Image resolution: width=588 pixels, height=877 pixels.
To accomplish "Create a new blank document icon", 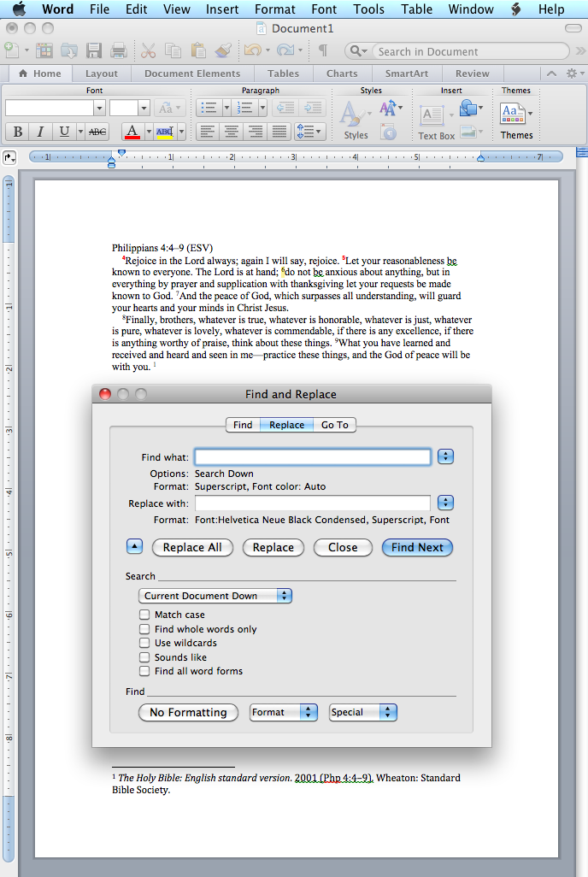I will 12,51.
